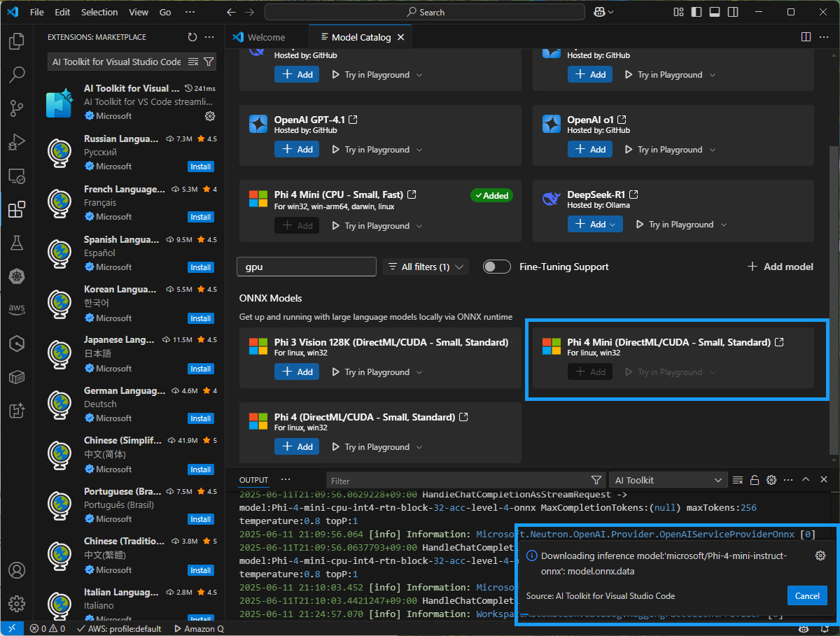Close the Output panel
840x636 pixels.
[823, 480]
